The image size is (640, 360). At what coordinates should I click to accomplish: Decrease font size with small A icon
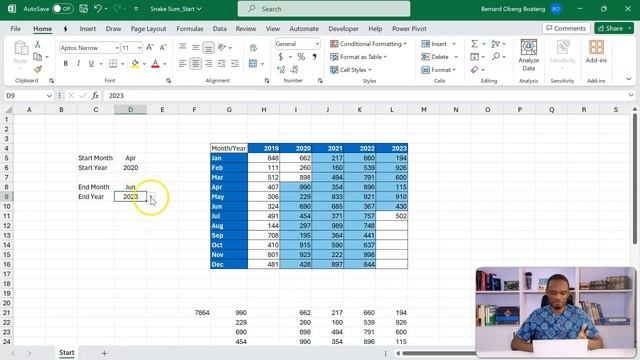point(163,48)
